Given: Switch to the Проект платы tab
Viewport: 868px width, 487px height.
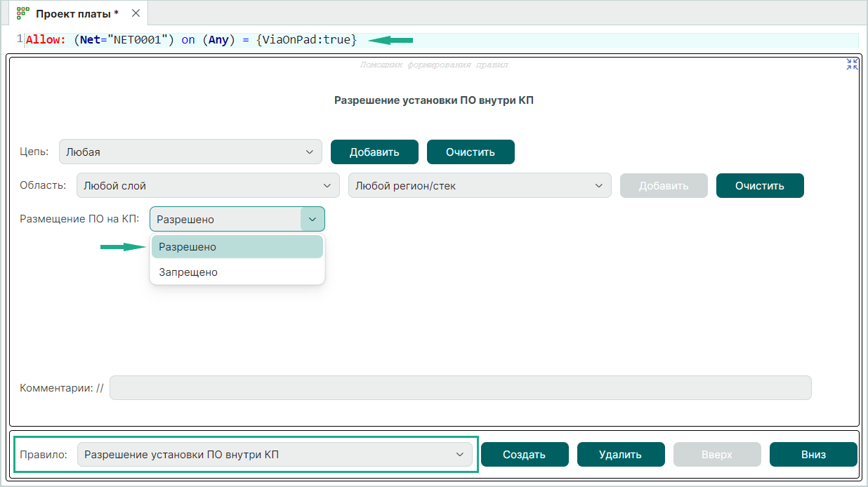Looking at the screenshot, I should [77, 13].
